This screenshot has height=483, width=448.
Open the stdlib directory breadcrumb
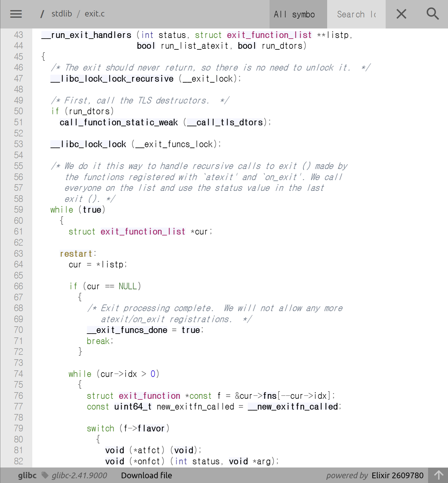point(62,14)
